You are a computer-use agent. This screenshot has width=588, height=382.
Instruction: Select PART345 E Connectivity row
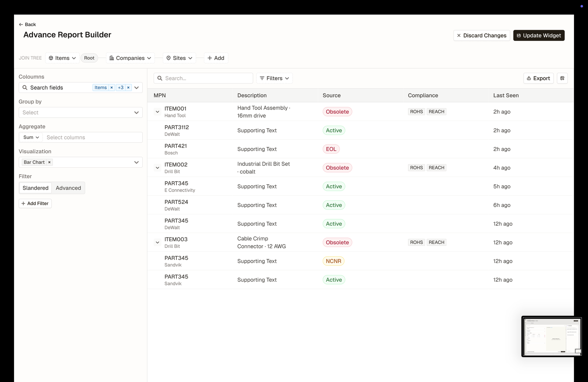pyautogui.click(x=360, y=186)
